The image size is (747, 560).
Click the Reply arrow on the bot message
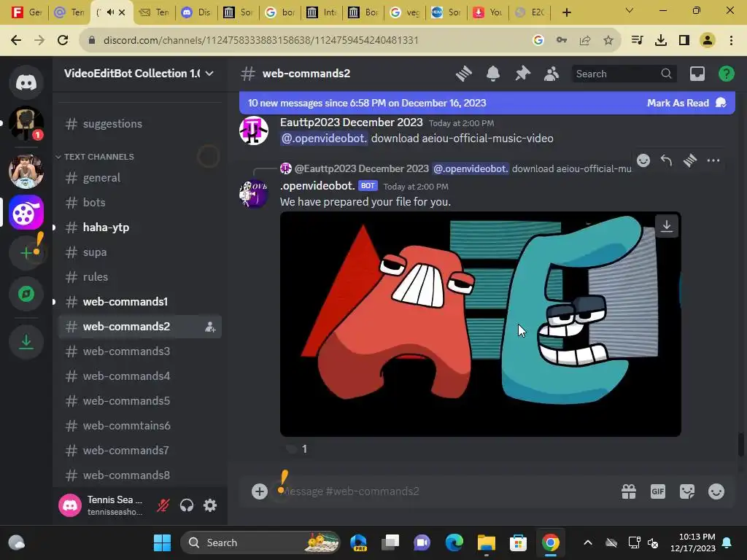pos(667,160)
